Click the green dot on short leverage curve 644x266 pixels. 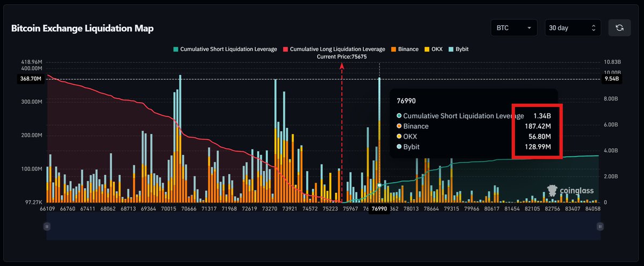(379, 185)
